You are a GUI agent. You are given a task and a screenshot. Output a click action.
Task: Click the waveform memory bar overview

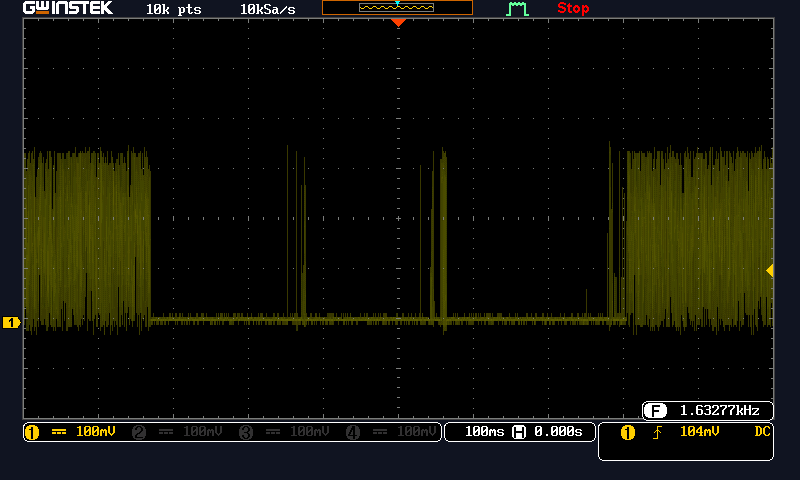pyautogui.click(x=397, y=7)
